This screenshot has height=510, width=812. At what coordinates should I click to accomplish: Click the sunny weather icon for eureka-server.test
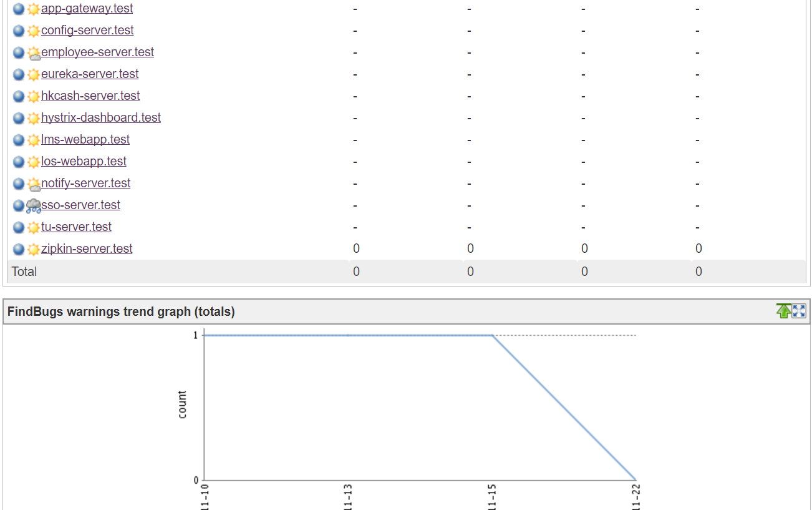click(34, 75)
